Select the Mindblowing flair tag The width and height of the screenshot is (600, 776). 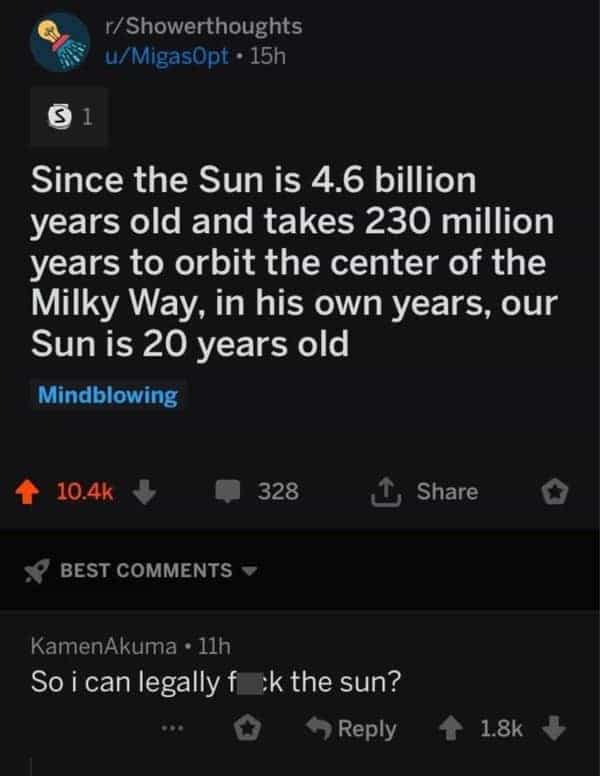pyautogui.click(x=107, y=395)
